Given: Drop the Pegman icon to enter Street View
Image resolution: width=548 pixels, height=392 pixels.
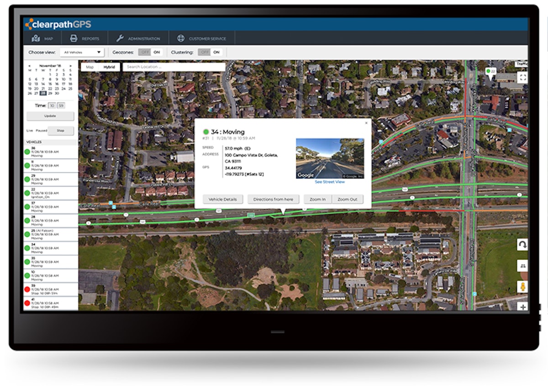Looking at the screenshot, I should [523, 286].
